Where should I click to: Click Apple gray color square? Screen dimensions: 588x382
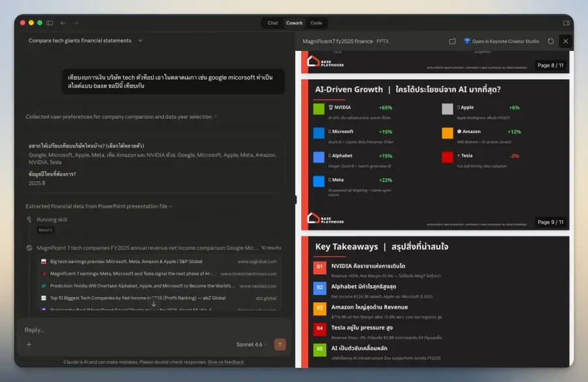(x=448, y=109)
